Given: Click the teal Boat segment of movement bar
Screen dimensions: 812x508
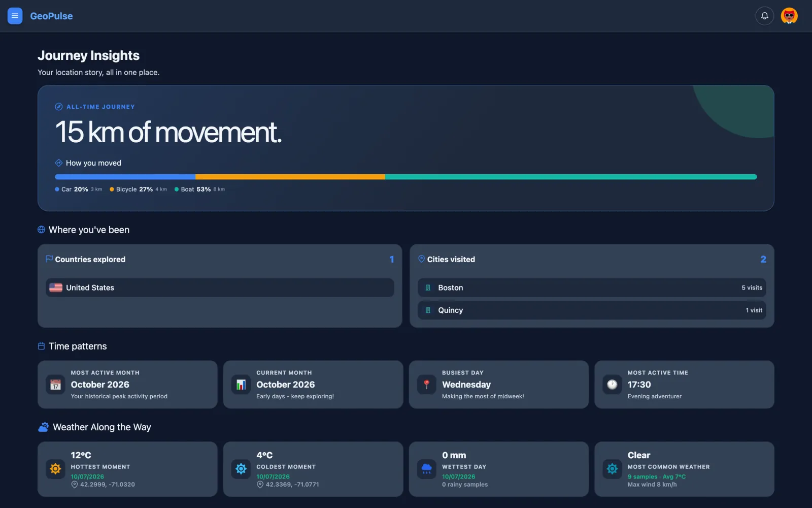Looking at the screenshot, I should [571, 177].
